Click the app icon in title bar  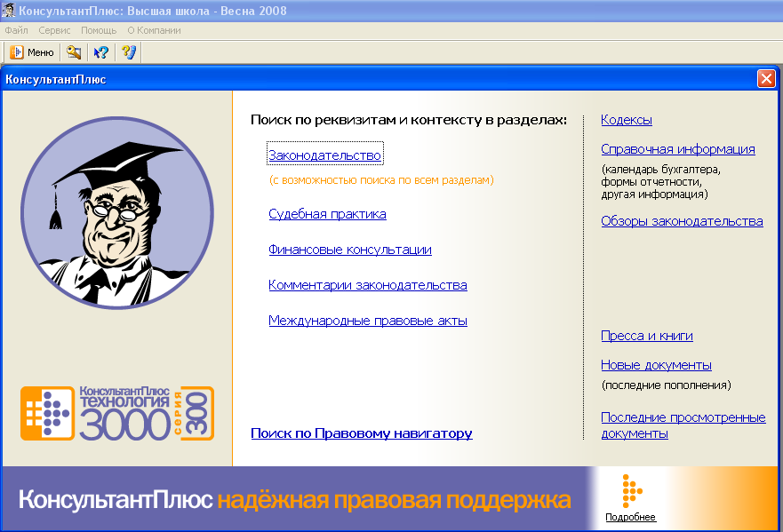(9, 11)
